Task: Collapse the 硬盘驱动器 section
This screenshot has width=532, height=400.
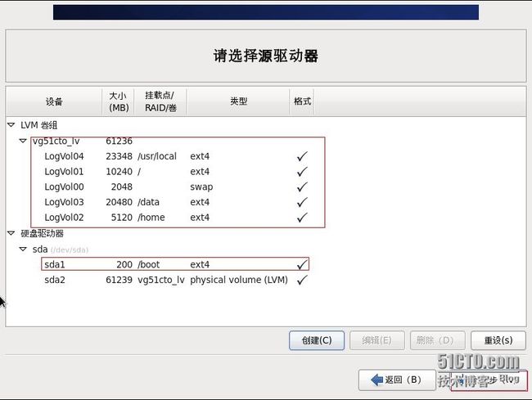Action: click(11, 233)
